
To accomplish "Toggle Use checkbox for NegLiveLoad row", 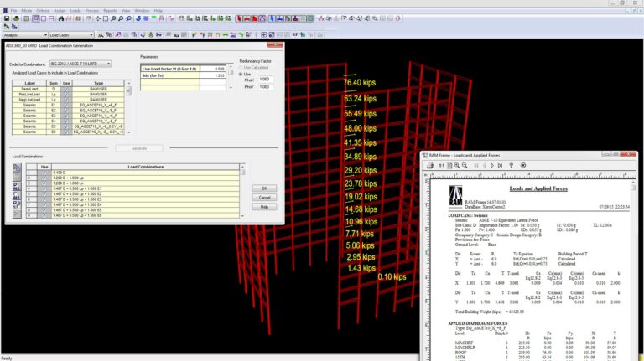I will (x=65, y=100).
